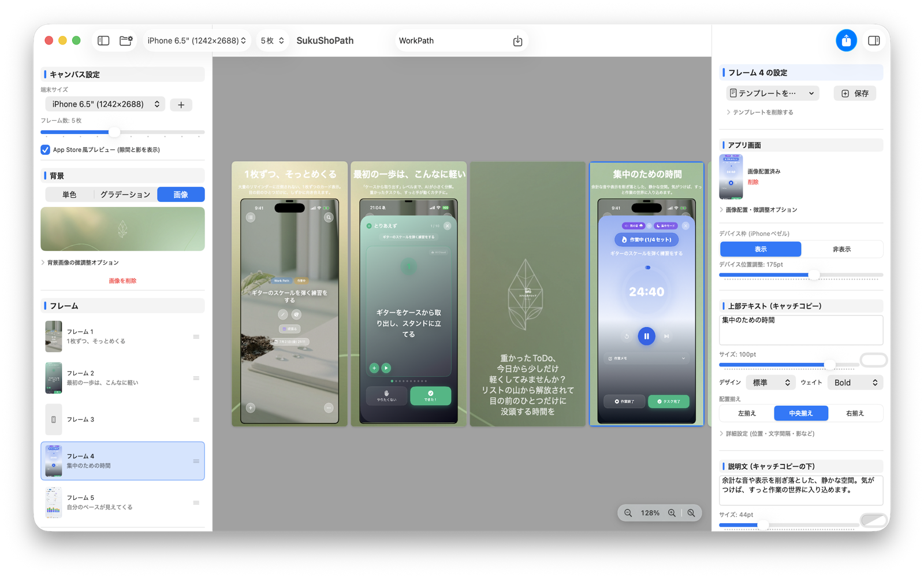Click the export share button in toolbar
Viewport: 924px width, 578px height.
[846, 40]
